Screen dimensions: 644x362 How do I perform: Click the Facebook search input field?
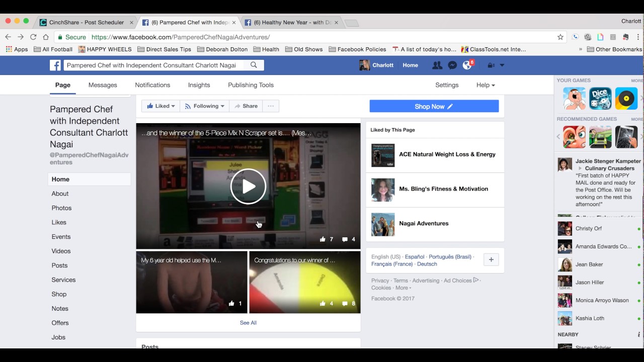[153, 65]
